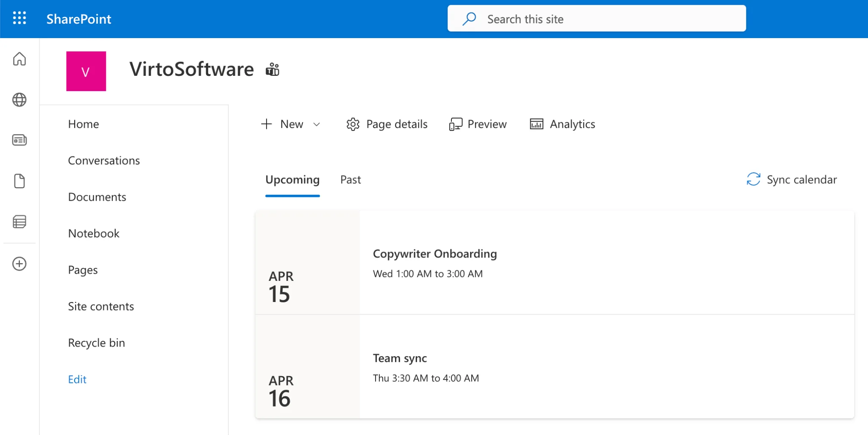The width and height of the screenshot is (868, 435).
Task: Open the My files page icon
Action: (19, 181)
